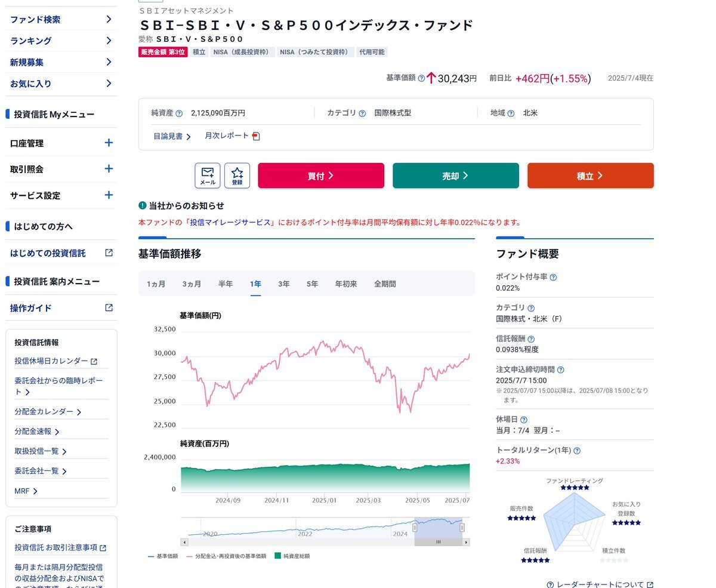Toggle 基準価額 legend series

163,556
